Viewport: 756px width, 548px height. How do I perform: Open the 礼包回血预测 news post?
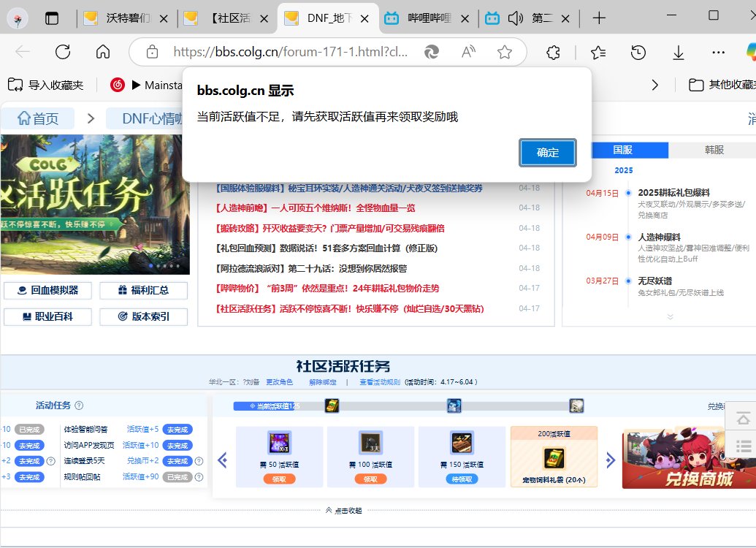(x=326, y=248)
